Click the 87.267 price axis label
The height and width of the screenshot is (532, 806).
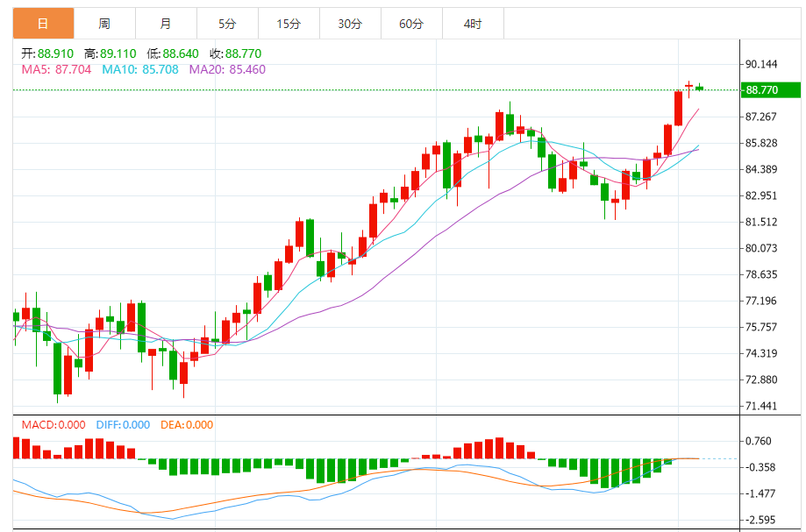761,117
